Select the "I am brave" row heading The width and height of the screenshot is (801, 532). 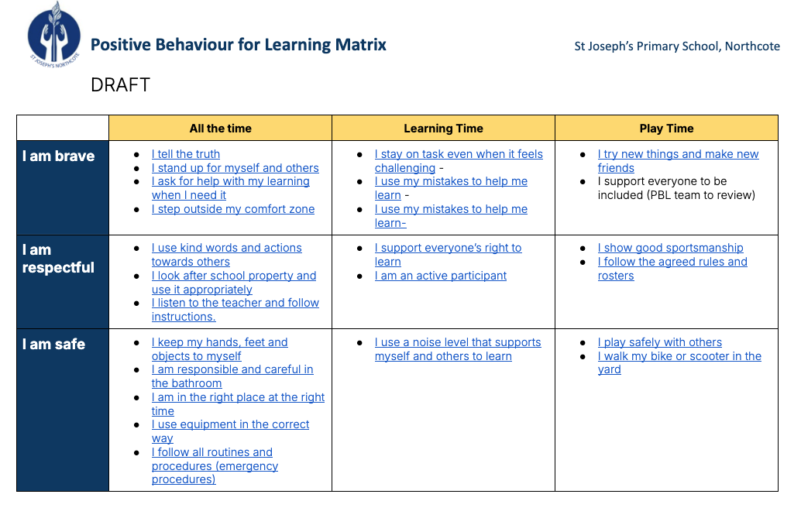pos(58,156)
